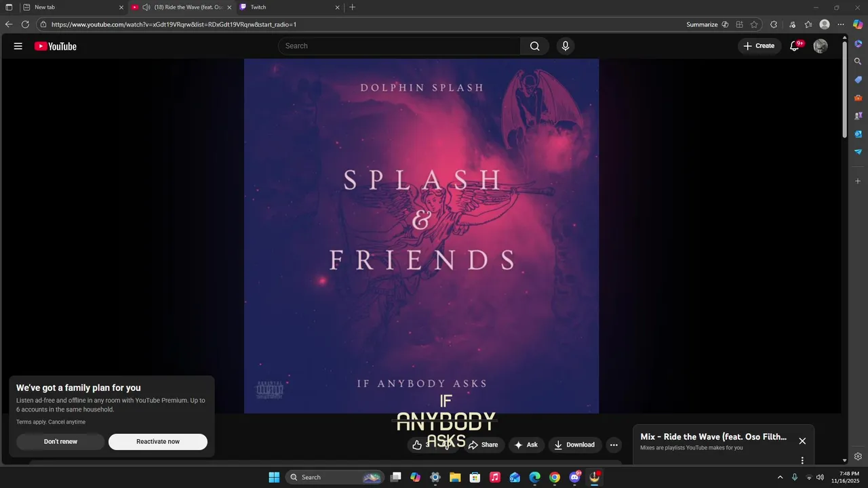Close the Twitch tab

click(x=337, y=7)
